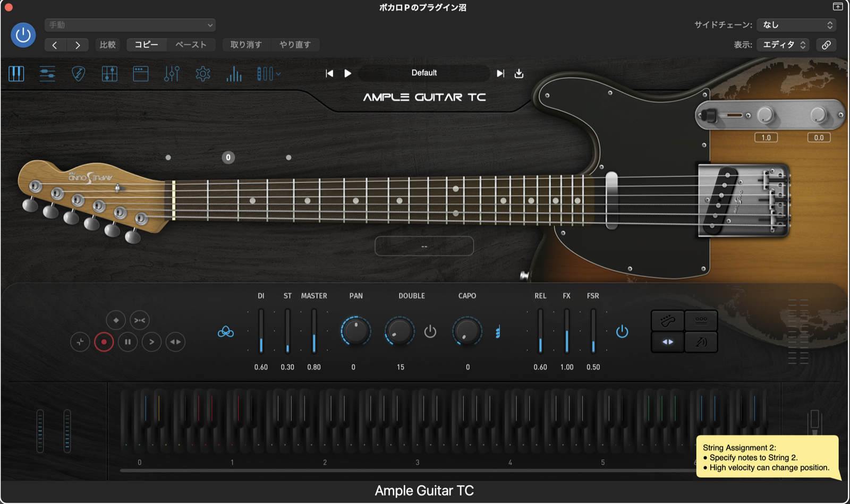Open the guitar pick Tab panel icon
Screen dimensions: 850x504
tap(78, 73)
